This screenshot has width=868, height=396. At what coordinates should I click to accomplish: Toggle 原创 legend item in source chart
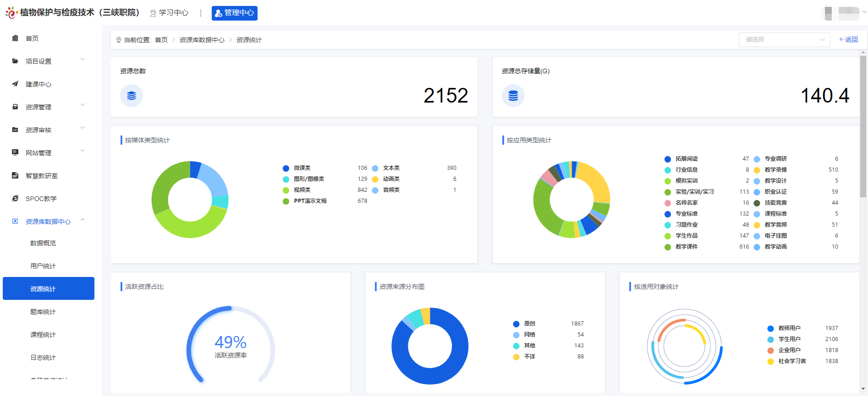coord(529,324)
